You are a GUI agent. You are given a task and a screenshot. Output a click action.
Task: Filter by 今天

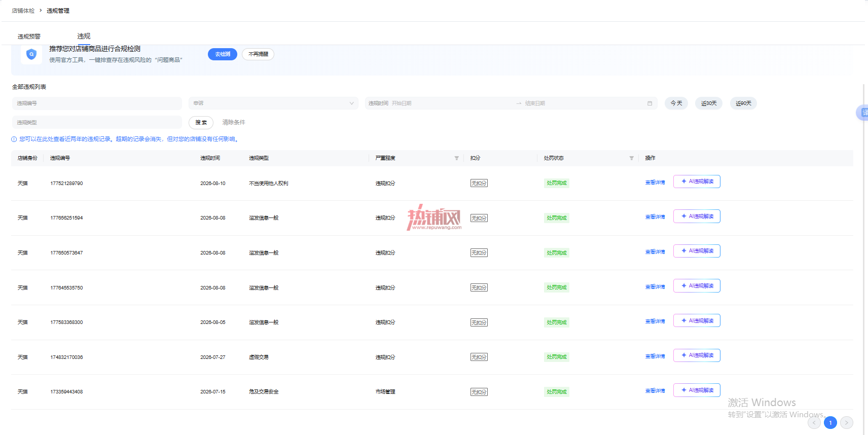[x=676, y=103]
